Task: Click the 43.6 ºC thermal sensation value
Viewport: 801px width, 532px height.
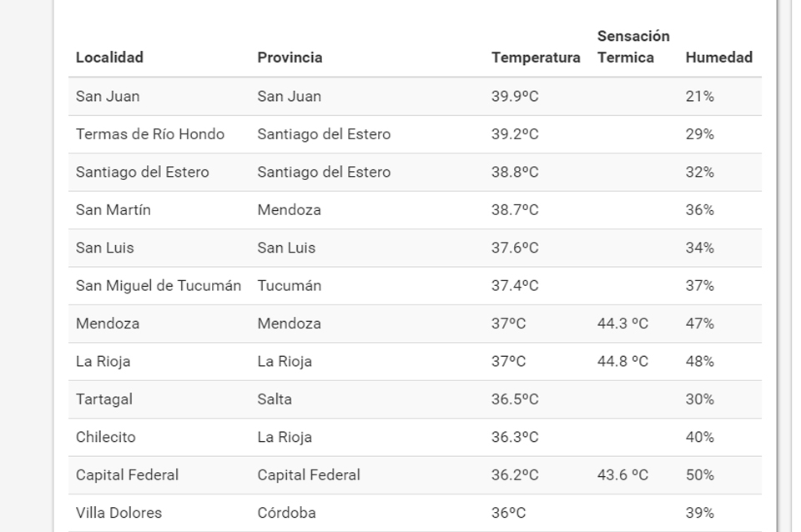Action: pos(622,475)
